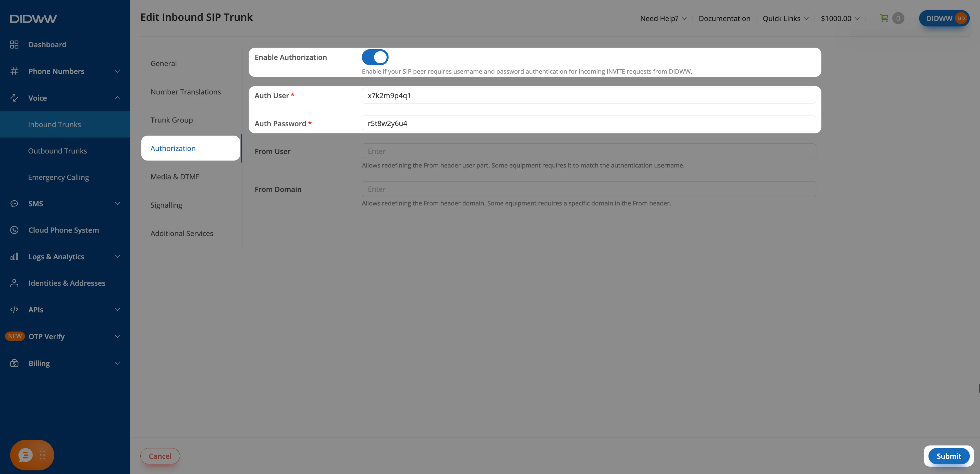Click the Identities & Addresses person icon
Screen dimensions: 980x474
pos(14,283)
